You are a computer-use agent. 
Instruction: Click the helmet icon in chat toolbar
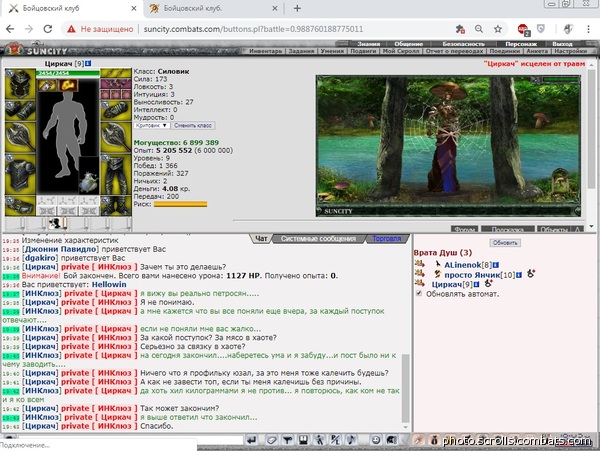pos(391,440)
